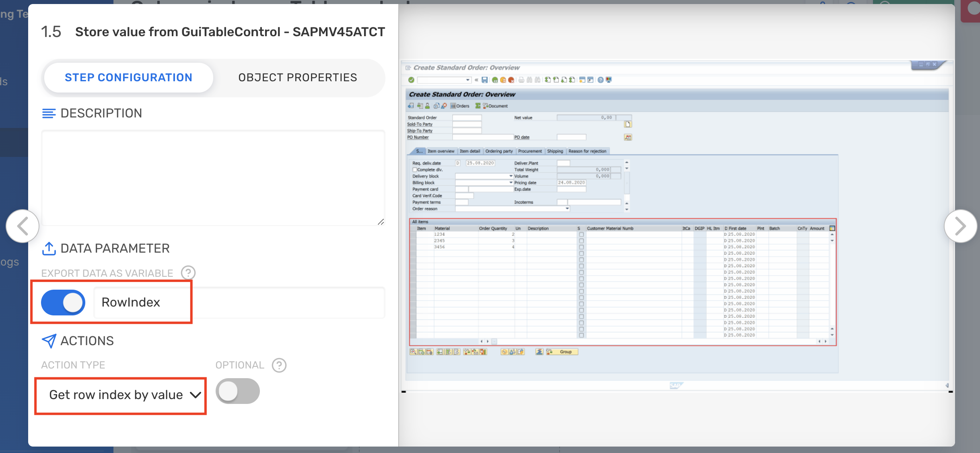Click the next step right arrow
The height and width of the screenshot is (453, 980).
click(x=960, y=226)
